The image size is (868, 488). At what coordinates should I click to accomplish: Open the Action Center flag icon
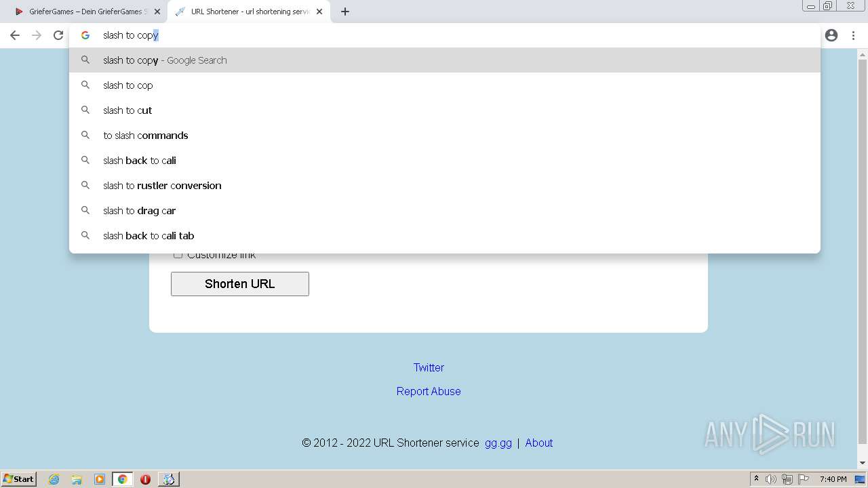[x=804, y=479]
